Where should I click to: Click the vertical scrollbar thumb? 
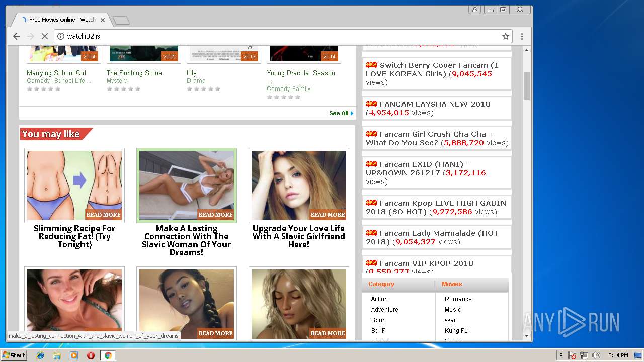(x=527, y=86)
